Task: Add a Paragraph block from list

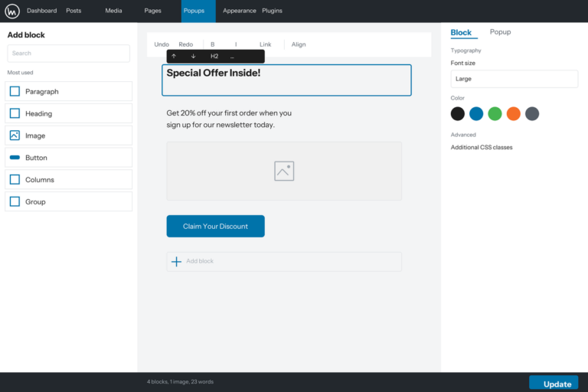Action: 69,91
